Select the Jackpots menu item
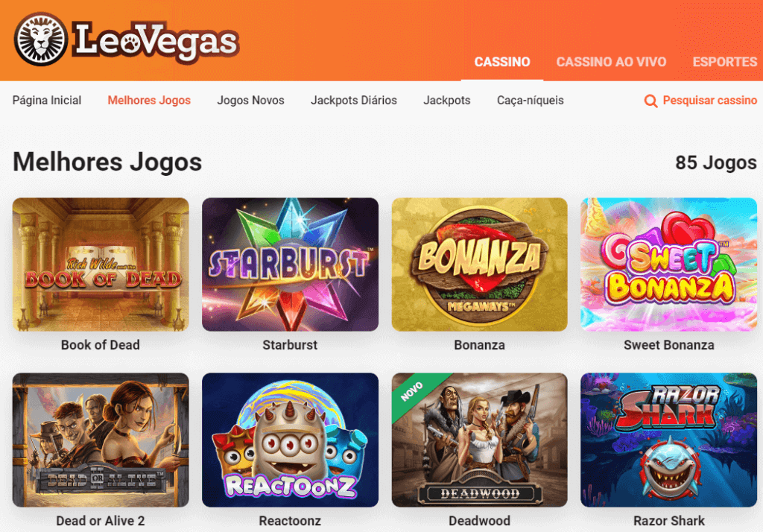 coord(447,101)
